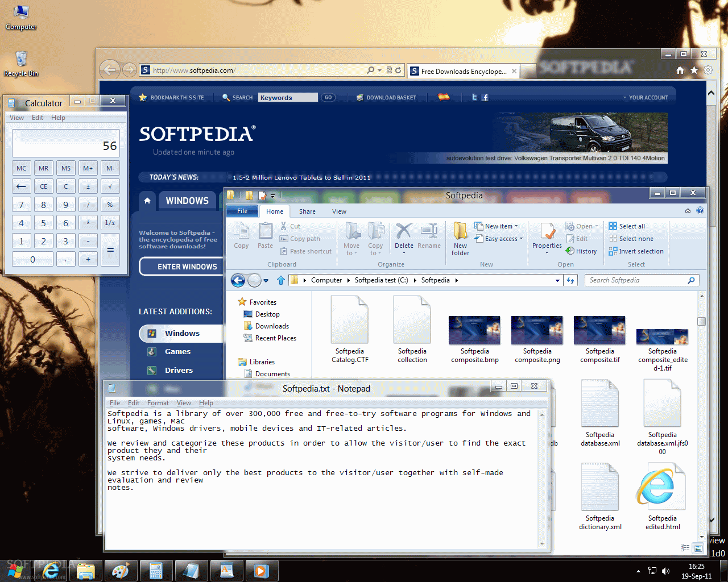This screenshot has width=728, height=582.
Task: Open Internet Explorer from the taskbar
Action: click(x=51, y=571)
